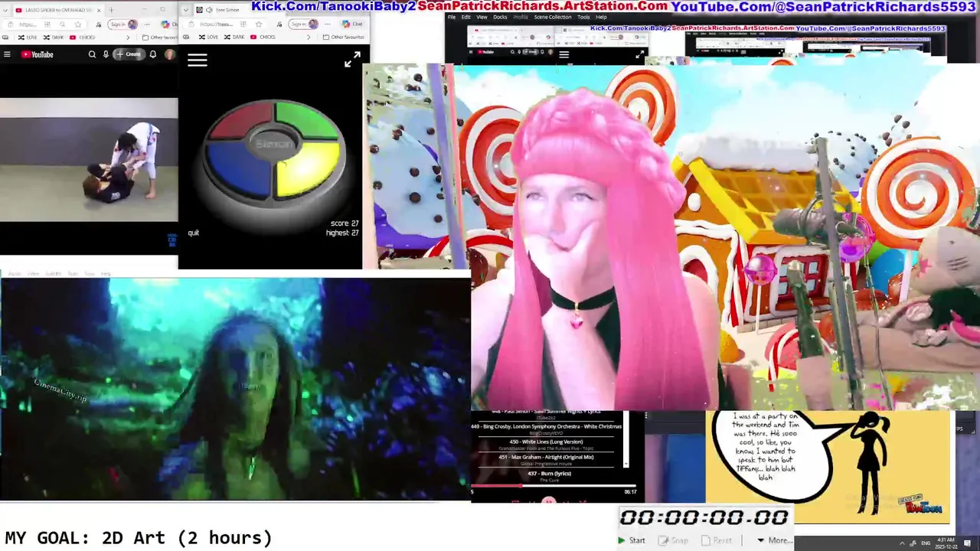
Task: Mute the Free Simon tab audio icon
Action: coord(209,10)
